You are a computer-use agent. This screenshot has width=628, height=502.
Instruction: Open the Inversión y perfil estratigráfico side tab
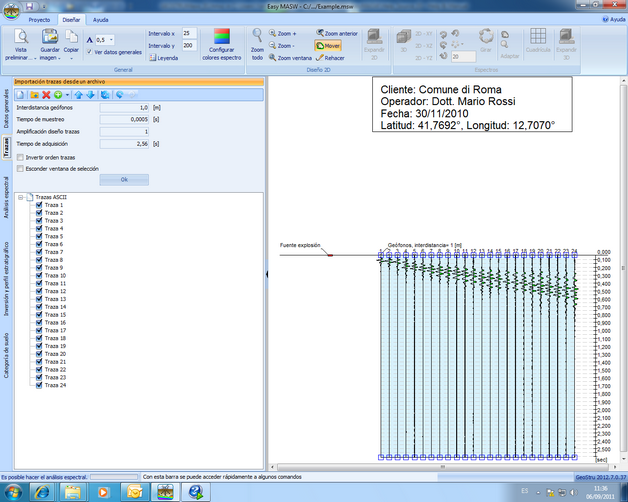pos(6,279)
